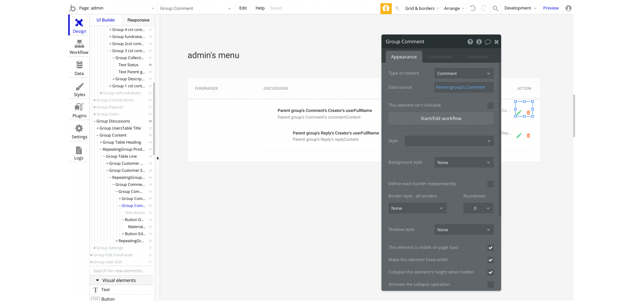Expand Group Settings in elements tree
Image resolution: width=644 pixels, height=302 pixels.
94,248
